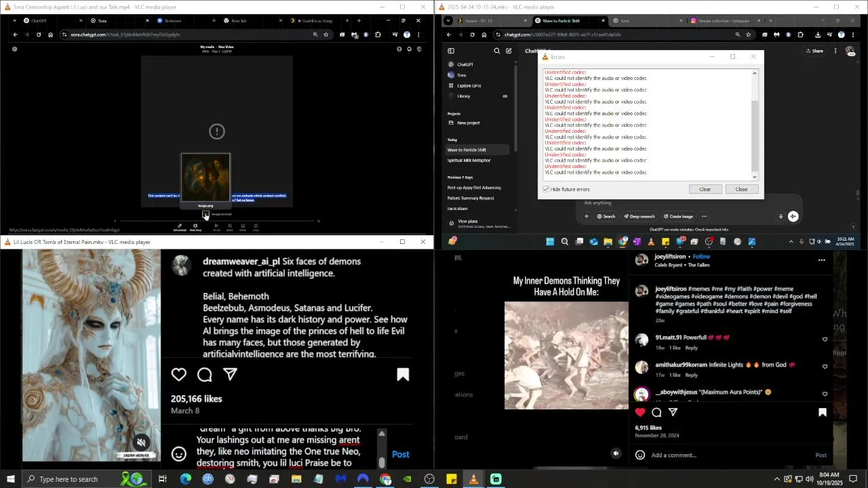868x488 pixels.
Task: Share the dreamweaver_ai_pl post via paper-plane icon
Action: [x=231, y=374]
